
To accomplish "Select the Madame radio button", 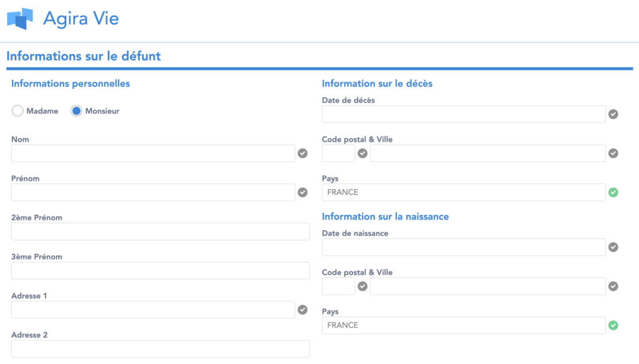I will coord(17,111).
